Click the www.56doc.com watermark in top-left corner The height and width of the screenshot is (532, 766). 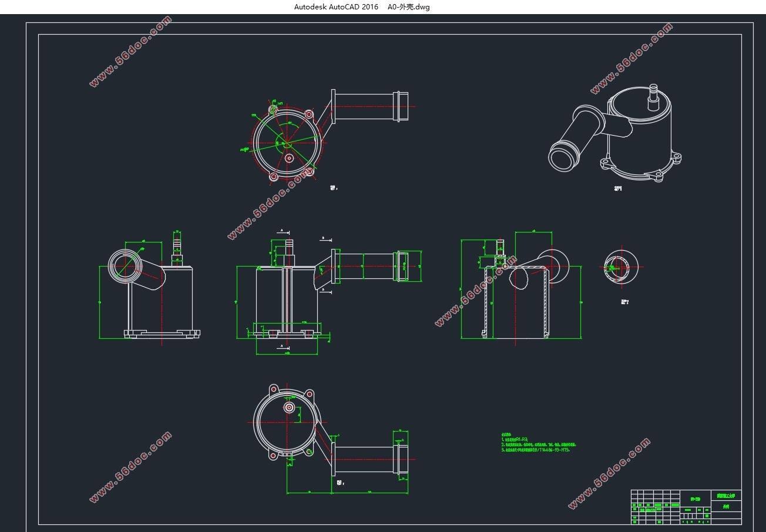tap(130, 52)
